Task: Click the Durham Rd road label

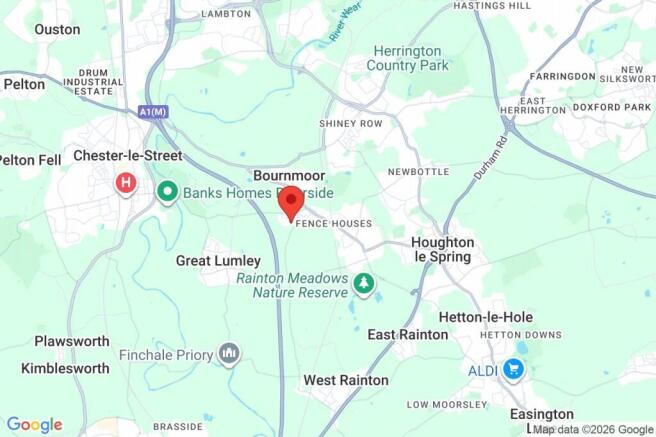Action: (491, 158)
